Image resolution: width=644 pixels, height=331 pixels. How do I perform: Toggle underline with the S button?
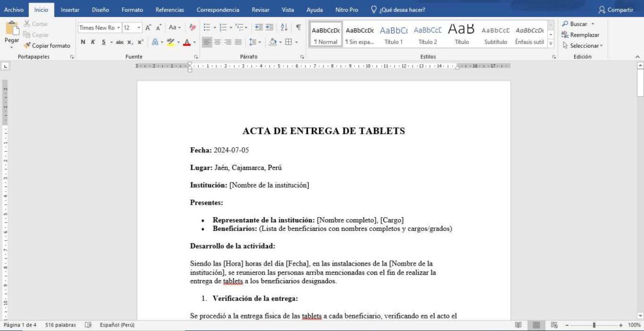click(104, 42)
